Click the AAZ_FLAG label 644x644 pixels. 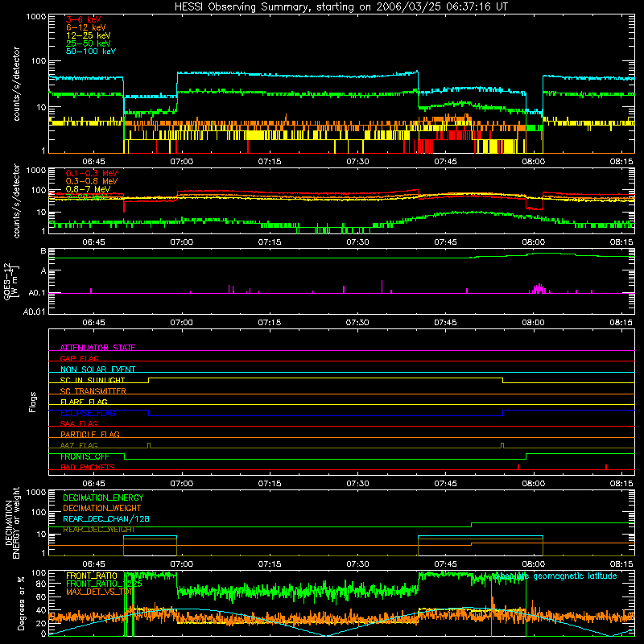click(79, 445)
